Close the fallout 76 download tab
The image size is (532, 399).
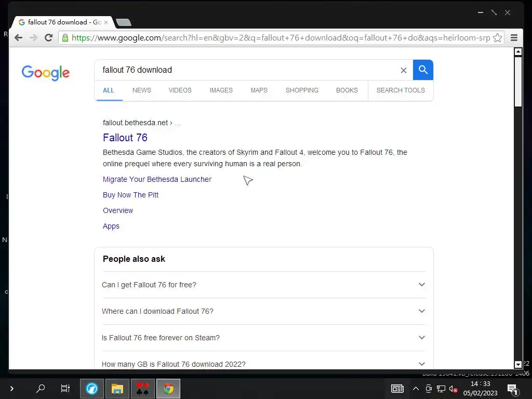pos(106,22)
